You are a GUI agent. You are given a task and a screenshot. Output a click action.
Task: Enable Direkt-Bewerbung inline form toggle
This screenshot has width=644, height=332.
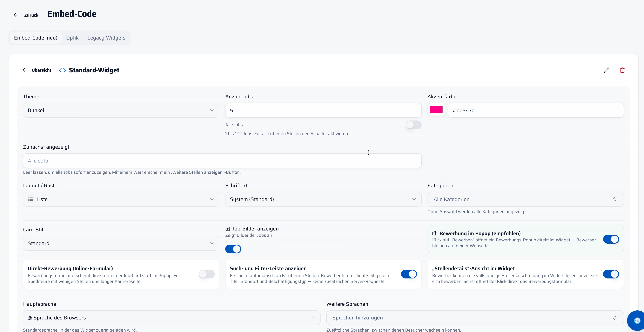207,274
